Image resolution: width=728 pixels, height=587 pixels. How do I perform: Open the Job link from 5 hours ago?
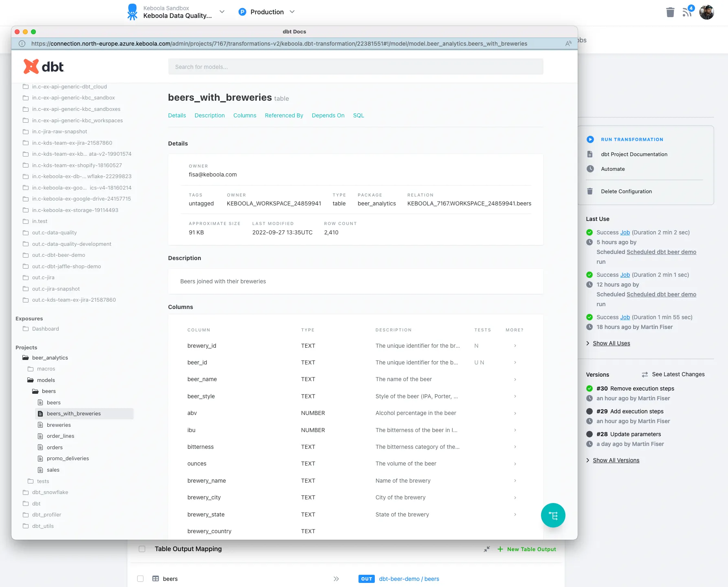[x=625, y=232]
